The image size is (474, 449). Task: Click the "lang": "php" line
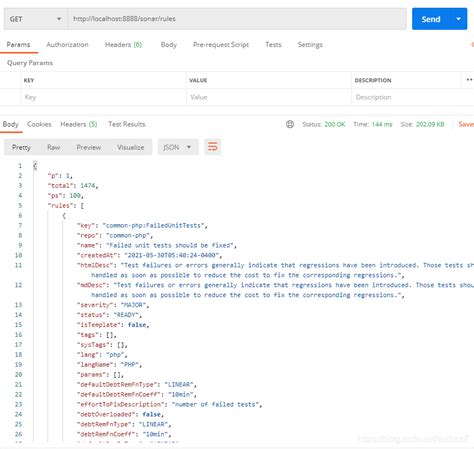(102, 355)
